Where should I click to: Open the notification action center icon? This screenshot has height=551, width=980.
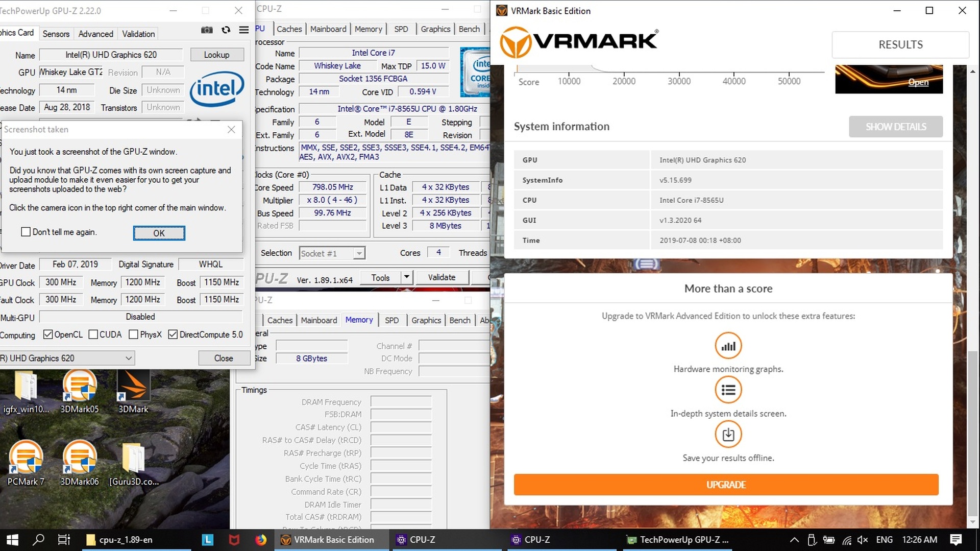tap(956, 540)
